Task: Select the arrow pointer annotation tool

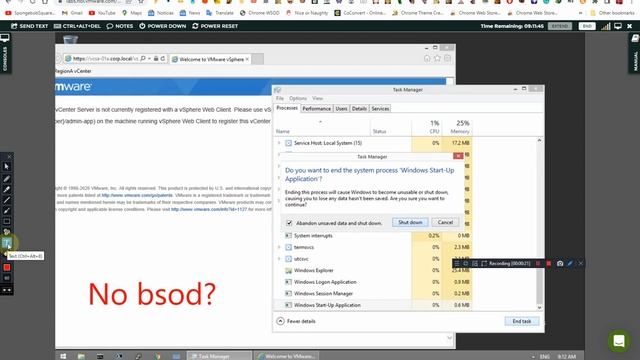Action: pos(7,167)
